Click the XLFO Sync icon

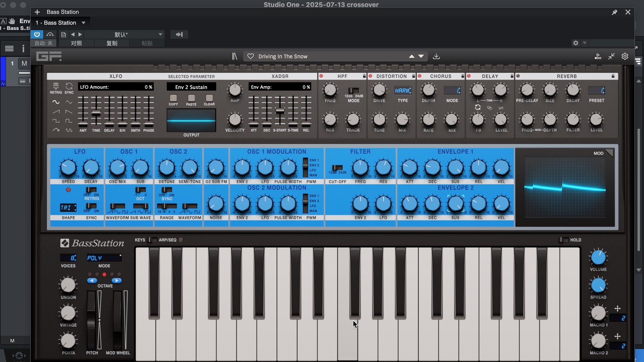(69, 86)
